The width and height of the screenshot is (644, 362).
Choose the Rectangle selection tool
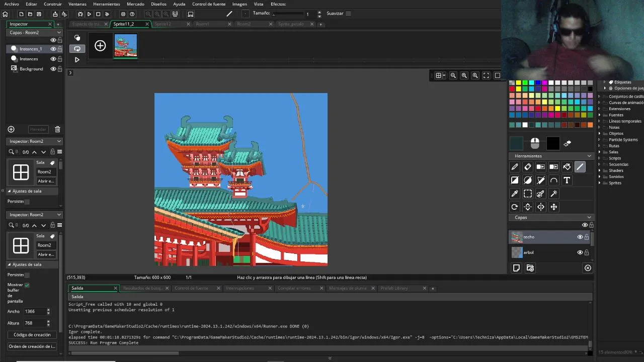click(x=528, y=194)
